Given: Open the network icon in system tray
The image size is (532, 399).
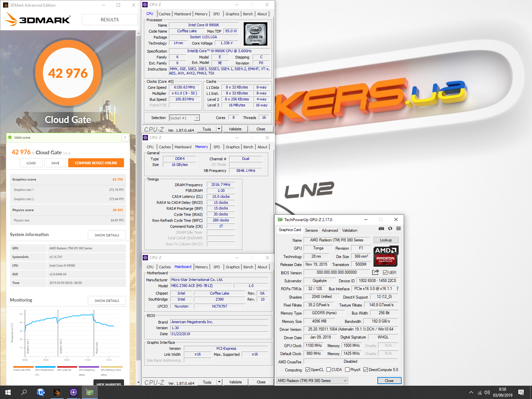Looking at the screenshot, I should 479,392.
